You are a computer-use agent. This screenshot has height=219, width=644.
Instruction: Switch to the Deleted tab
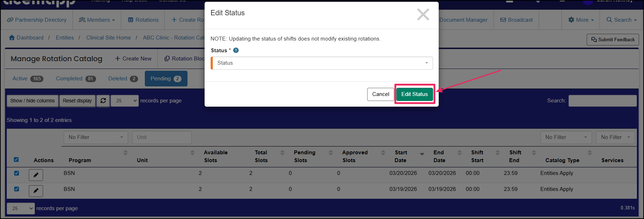coord(123,79)
